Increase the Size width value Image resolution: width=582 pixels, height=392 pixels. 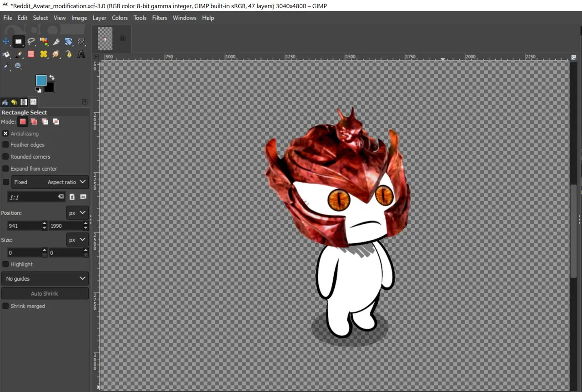[x=44, y=250]
